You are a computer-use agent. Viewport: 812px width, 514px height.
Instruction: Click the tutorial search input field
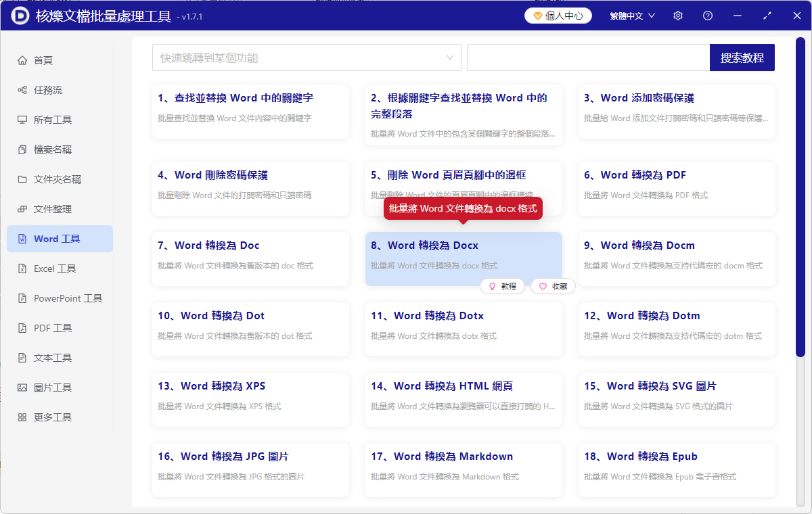point(587,57)
